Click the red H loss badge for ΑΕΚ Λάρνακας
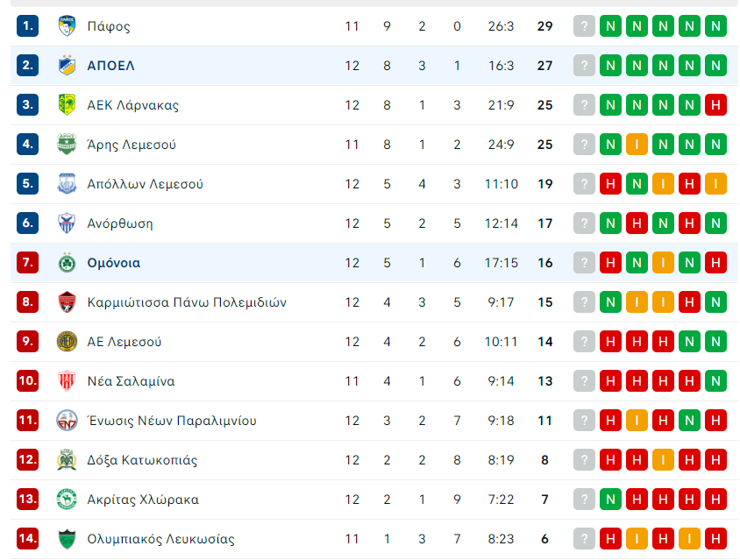The image size is (740, 560). pyautogui.click(x=715, y=105)
